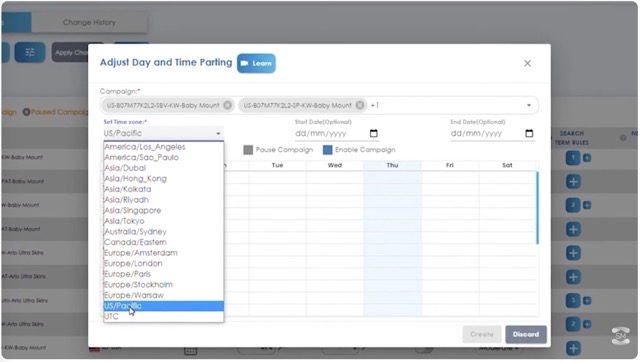Click the Thu column header
Viewport: 640px width, 362px height.
pyautogui.click(x=392, y=165)
